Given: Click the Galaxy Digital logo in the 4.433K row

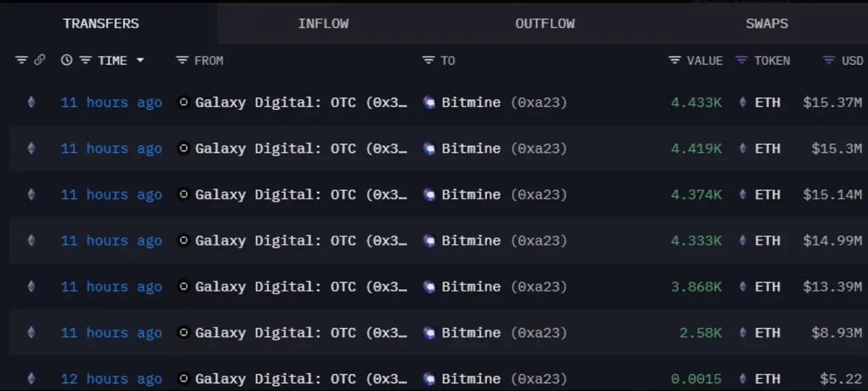Looking at the screenshot, I should (184, 103).
